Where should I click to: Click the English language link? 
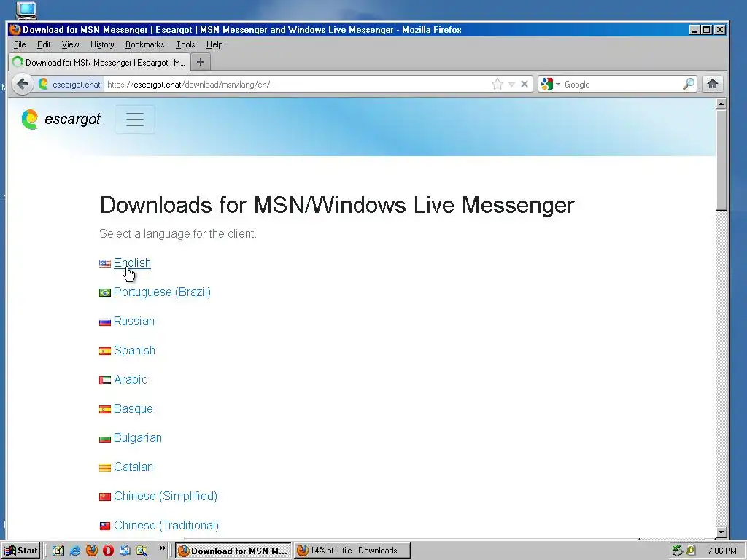[x=132, y=262]
